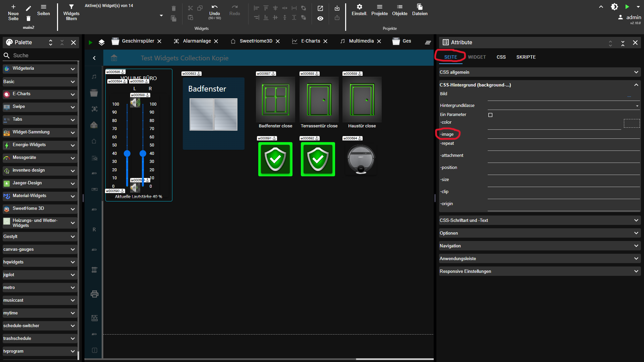Open the Hintergrundklasse dropdown
Viewport: 644px width, 362px height.
563,106
